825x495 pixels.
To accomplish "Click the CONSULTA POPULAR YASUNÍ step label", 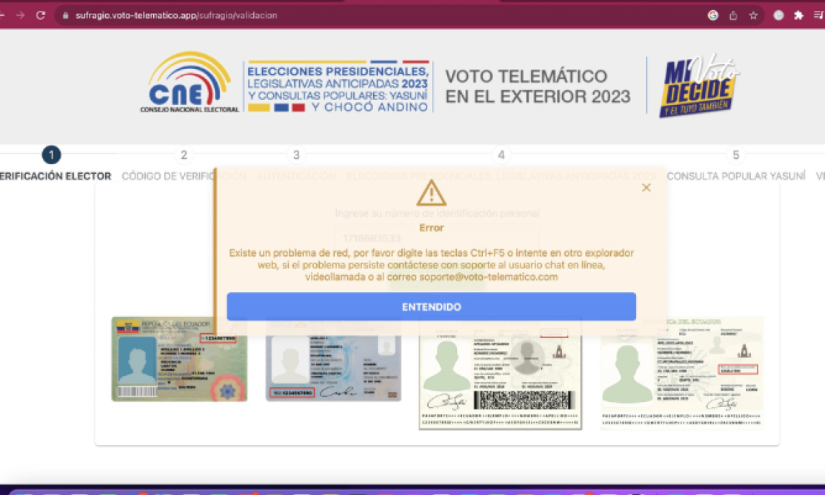I will point(736,176).
